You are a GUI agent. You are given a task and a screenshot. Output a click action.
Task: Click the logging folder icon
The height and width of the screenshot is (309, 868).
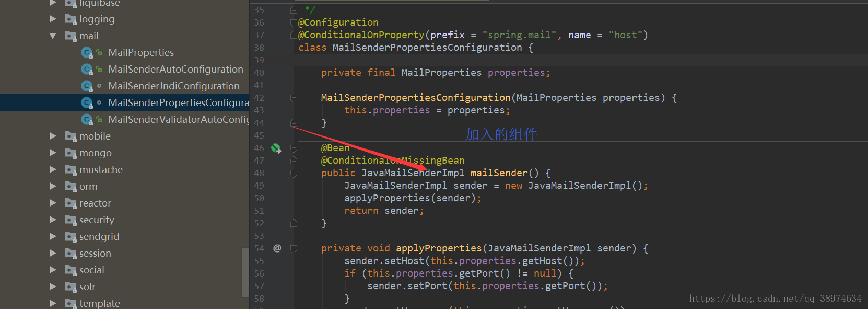click(71, 19)
